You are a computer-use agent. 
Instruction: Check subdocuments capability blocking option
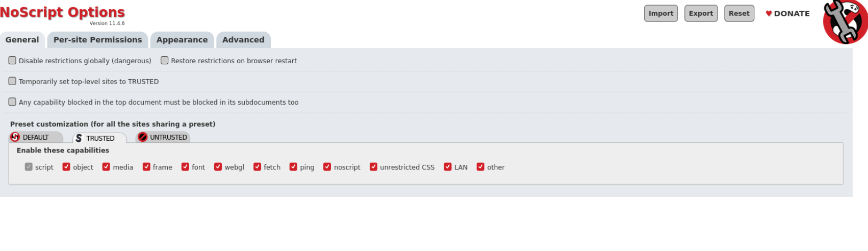[x=12, y=102]
